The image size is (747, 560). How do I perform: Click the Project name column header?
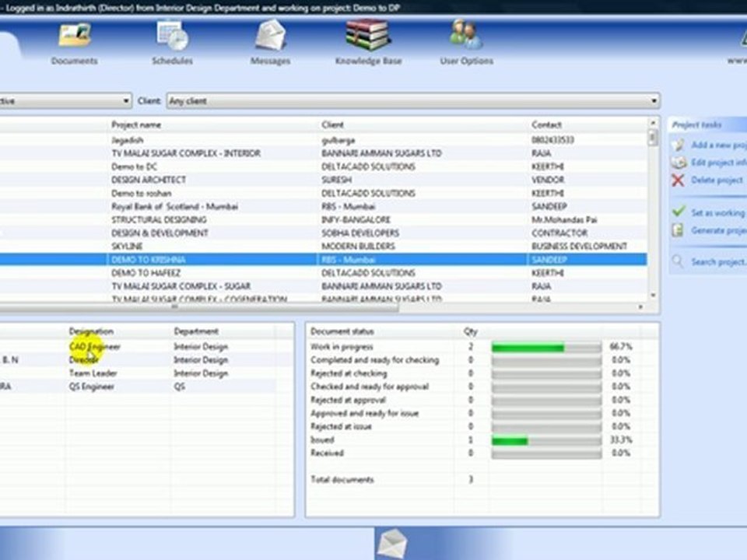point(136,124)
